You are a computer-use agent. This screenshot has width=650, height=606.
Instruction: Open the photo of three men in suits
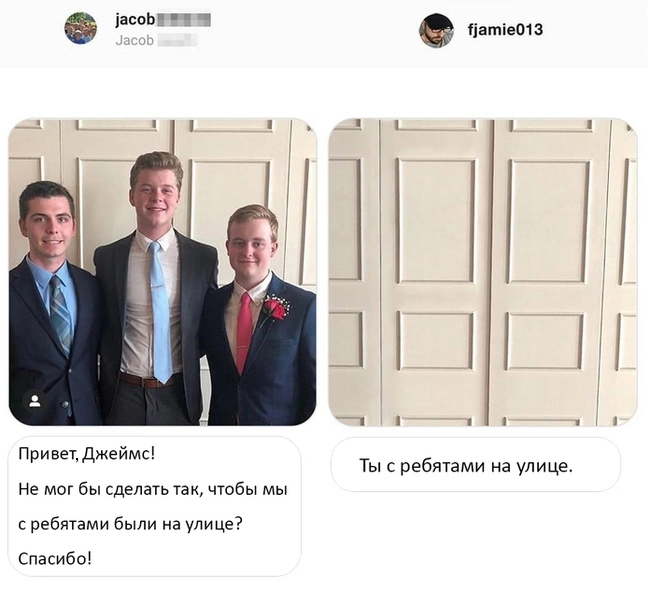[162, 272]
